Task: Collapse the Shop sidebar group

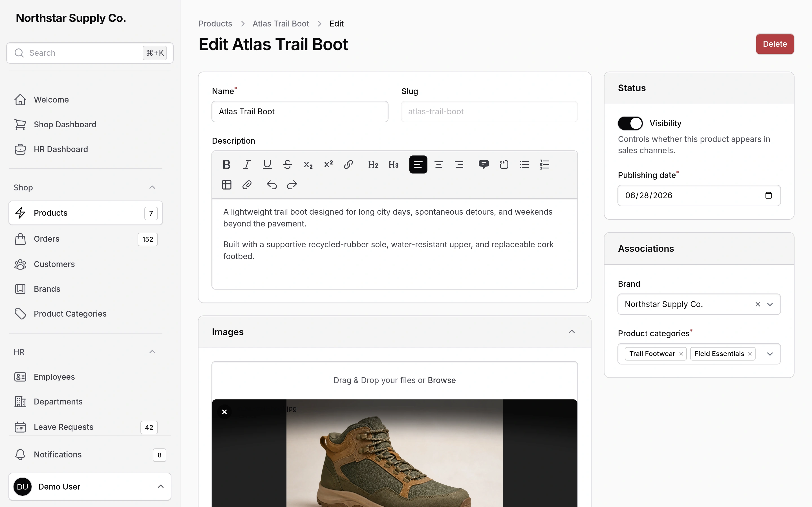Action: tap(152, 187)
